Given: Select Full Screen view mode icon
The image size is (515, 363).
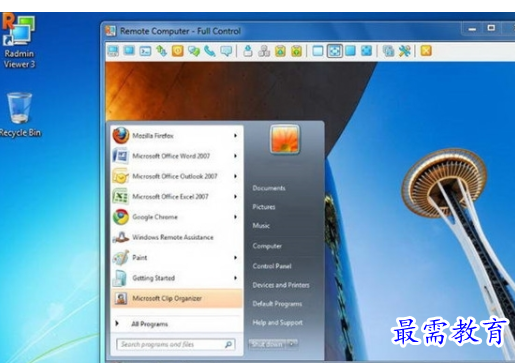Looking at the screenshot, I should coord(350,51).
